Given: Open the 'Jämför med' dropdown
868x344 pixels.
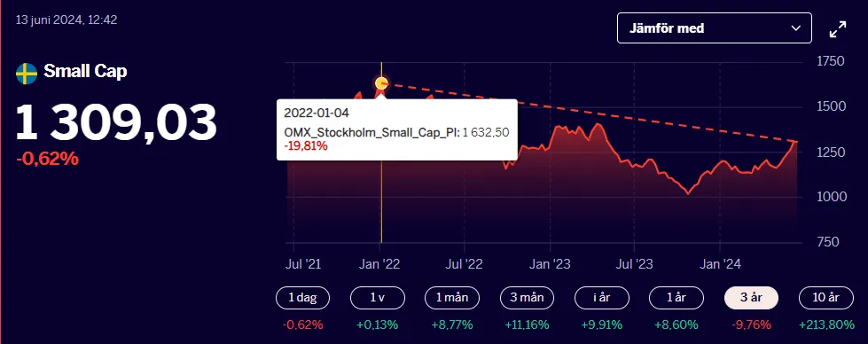Looking at the screenshot, I should [714, 28].
